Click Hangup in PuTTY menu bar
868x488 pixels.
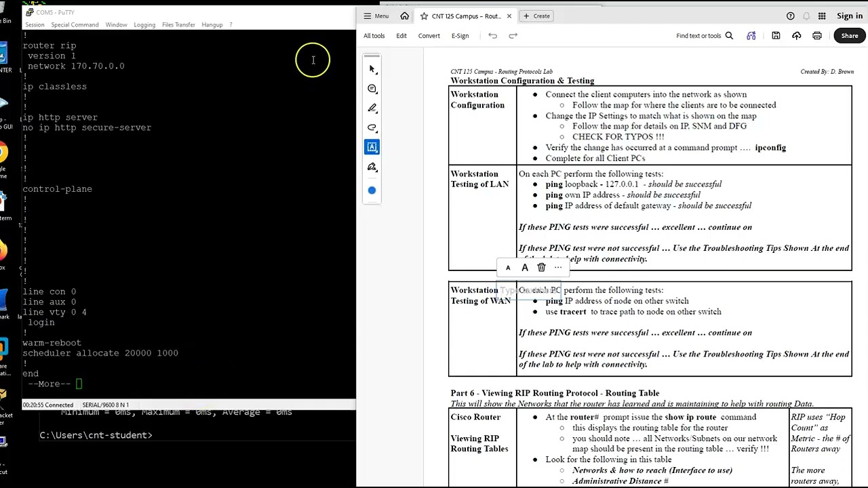[x=212, y=25]
